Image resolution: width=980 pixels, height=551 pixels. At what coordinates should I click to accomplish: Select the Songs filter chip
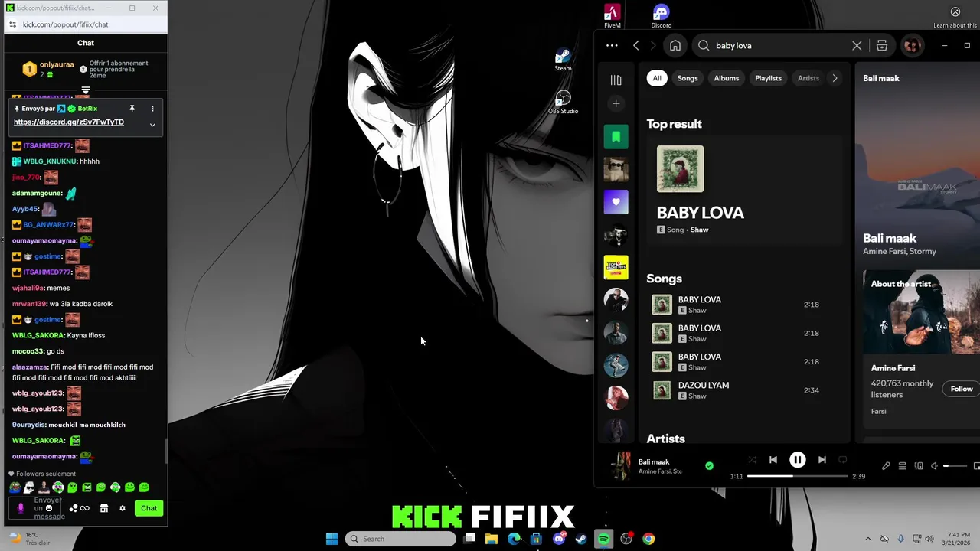tap(688, 78)
